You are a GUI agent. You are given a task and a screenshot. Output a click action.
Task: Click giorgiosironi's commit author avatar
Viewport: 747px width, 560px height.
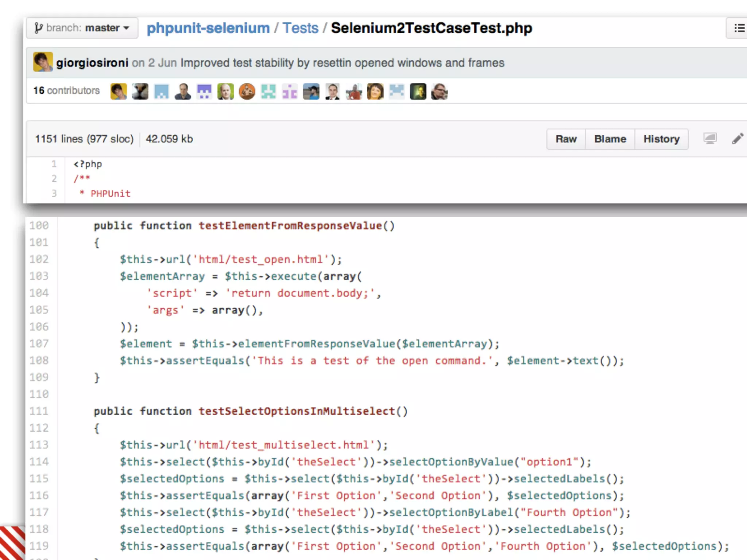[x=43, y=62]
